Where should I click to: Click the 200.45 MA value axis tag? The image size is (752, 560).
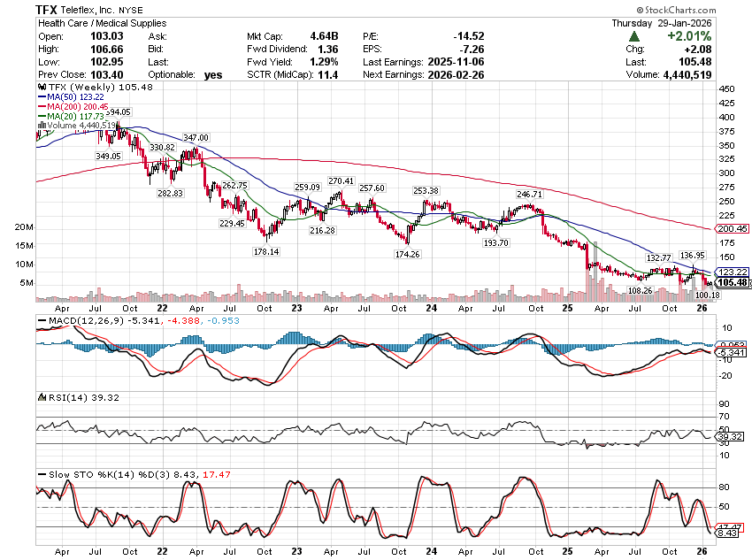pyautogui.click(x=734, y=228)
